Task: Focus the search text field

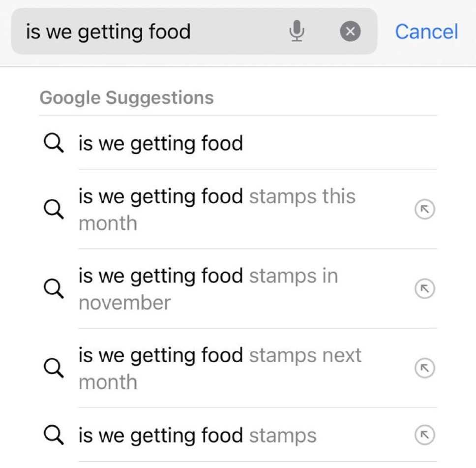Action: tap(148, 32)
